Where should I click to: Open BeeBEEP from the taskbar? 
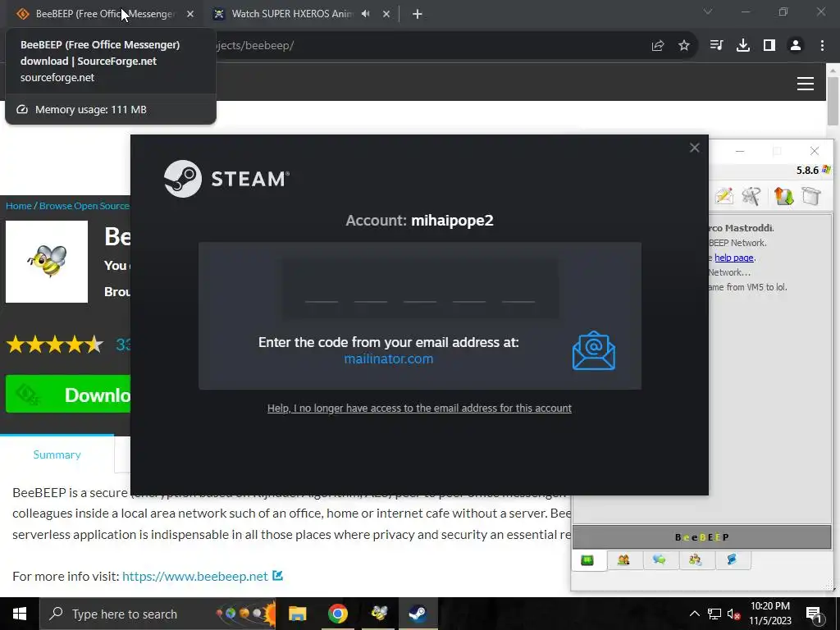(378, 614)
